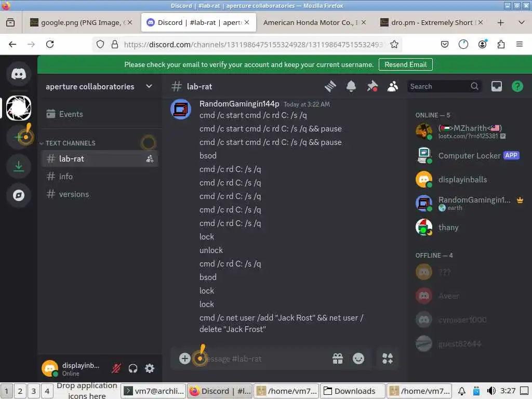Unmute microphone in user panel

click(x=116, y=368)
